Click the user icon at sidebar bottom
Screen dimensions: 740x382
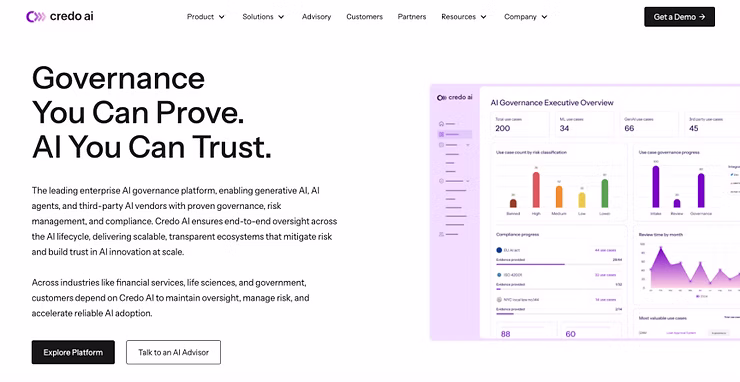441,234
